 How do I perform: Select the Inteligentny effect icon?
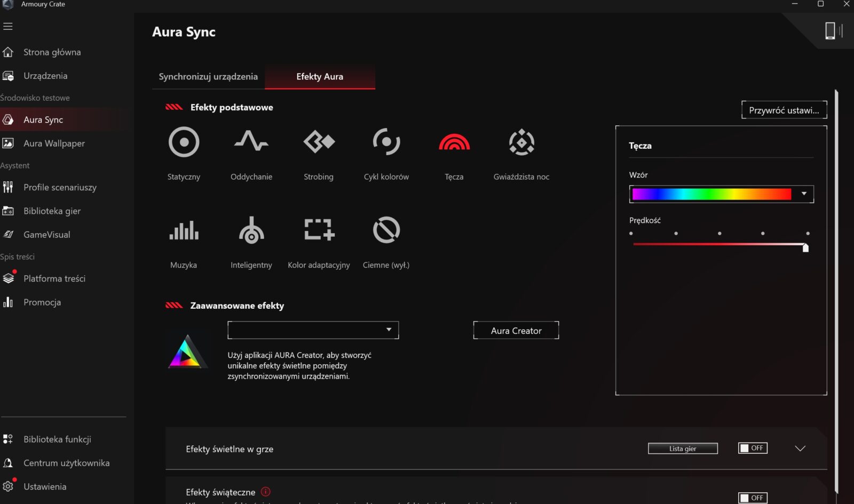251,231
